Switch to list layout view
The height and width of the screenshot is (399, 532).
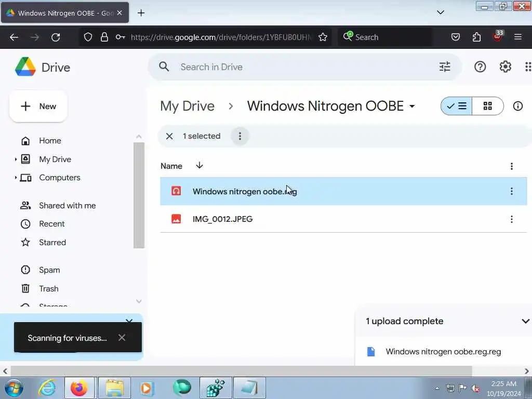tap(456, 106)
